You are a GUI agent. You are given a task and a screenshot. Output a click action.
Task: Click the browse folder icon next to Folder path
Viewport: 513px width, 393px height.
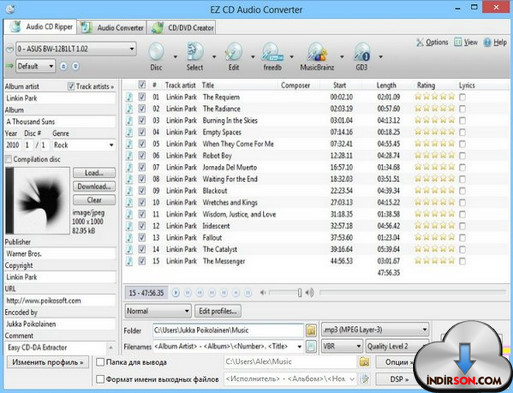pos(311,330)
